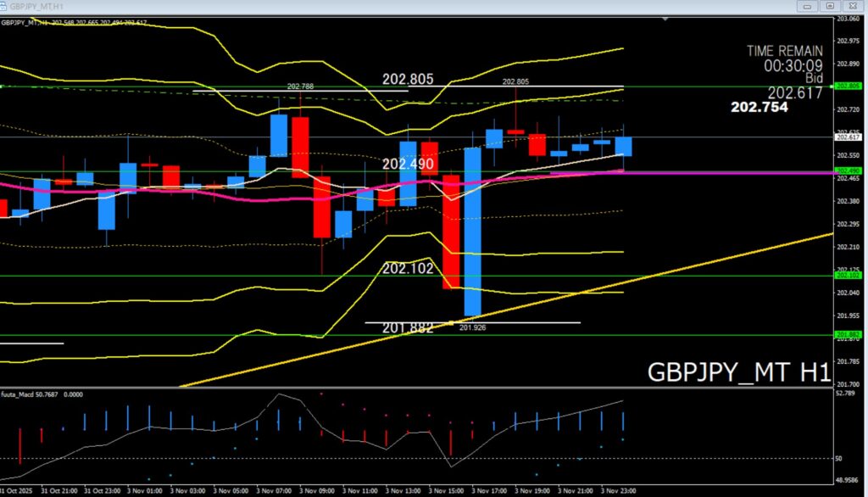The image size is (868, 497).
Task: Click the 202.788 high price annotation
Action: pyautogui.click(x=300, y=87)
